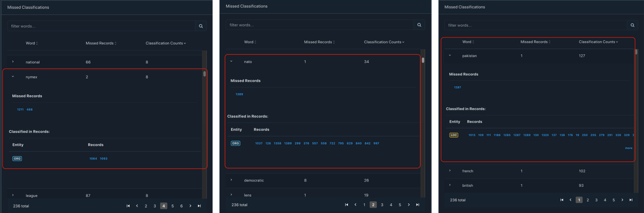Click the LOC entity badge under pakistan
The image size is (644, 213).
tap(454, 135)
